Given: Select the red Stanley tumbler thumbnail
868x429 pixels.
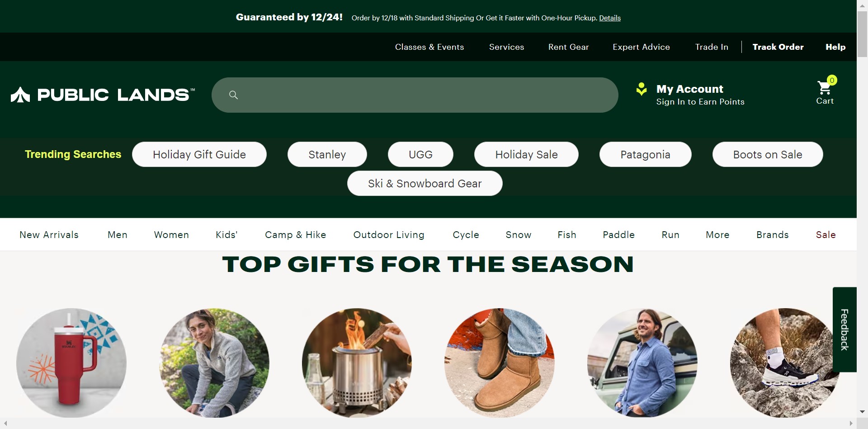Looking at the screenshot, I should [71, 362].
